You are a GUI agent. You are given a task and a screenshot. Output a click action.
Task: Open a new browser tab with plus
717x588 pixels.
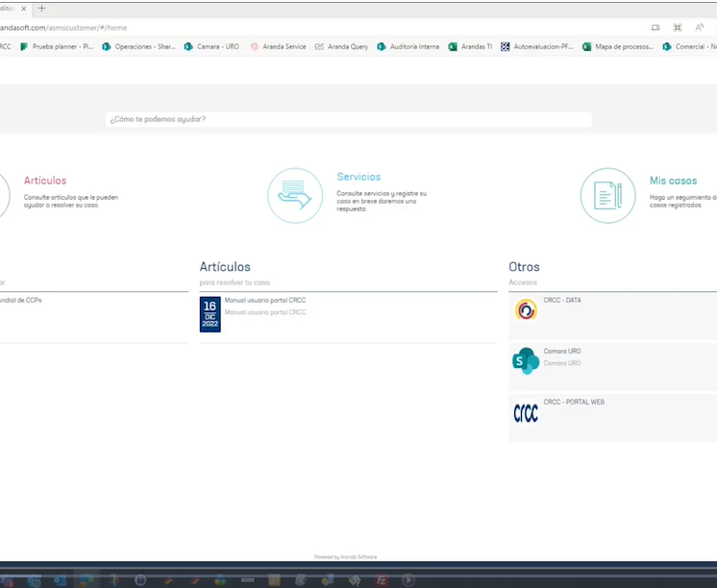(41, 9)
